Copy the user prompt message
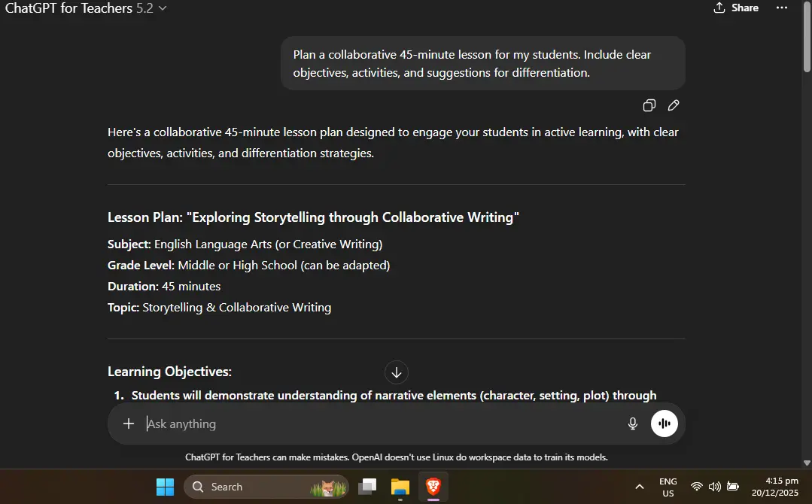The image size is (812, 504). pos(649,105)
